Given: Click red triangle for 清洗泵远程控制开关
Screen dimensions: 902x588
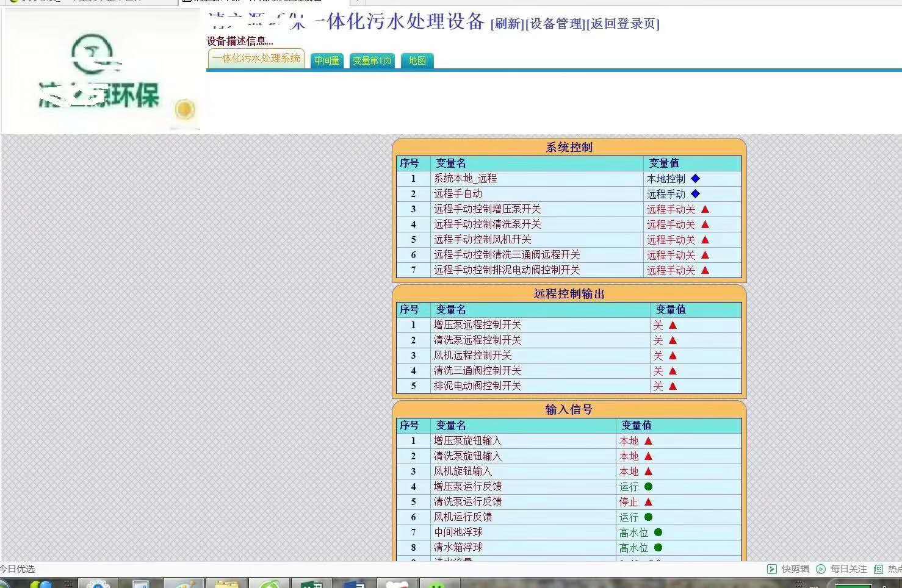Looking at the screenshot, I should (x=673, y=340).
